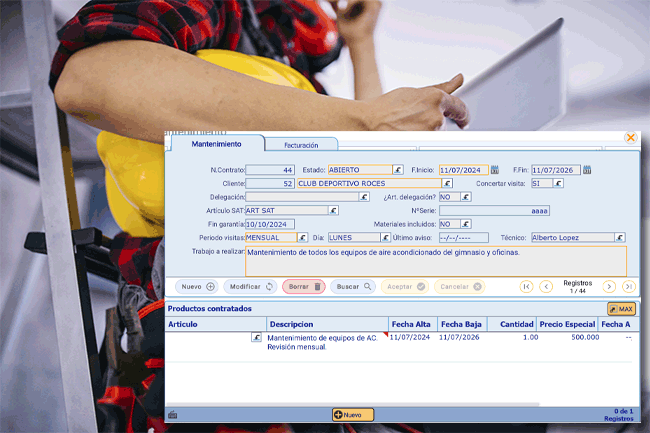This screenshot has height=433, width=650.
Task: Go to the previous record
Action: click(546, 287)
